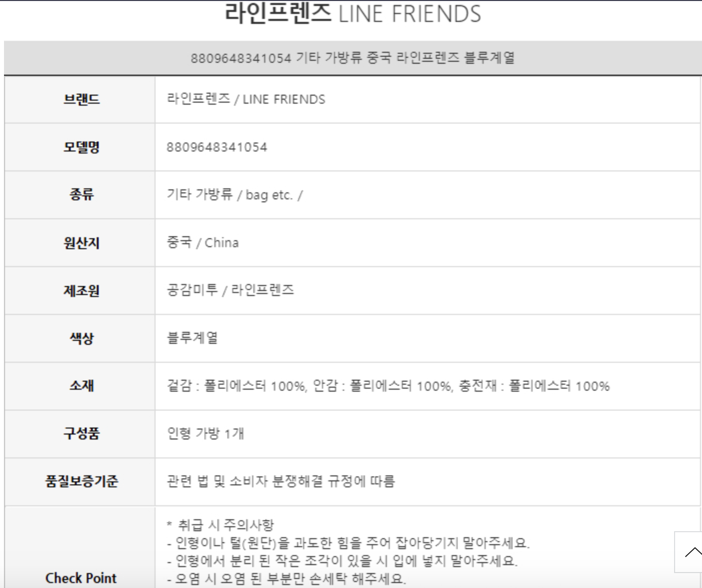702x588 pixels.
Task: Click the Check Point row label
Action: [x=81, y=578]
